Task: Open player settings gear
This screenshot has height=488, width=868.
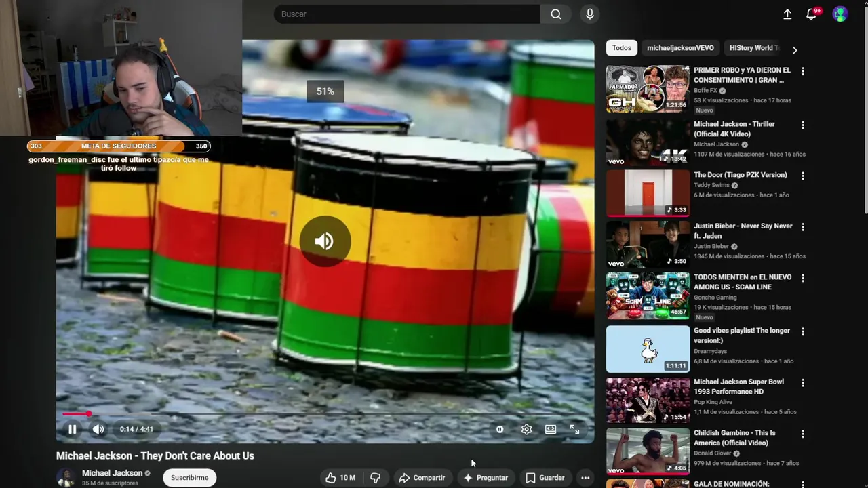Action: click(x=526, y=429)
